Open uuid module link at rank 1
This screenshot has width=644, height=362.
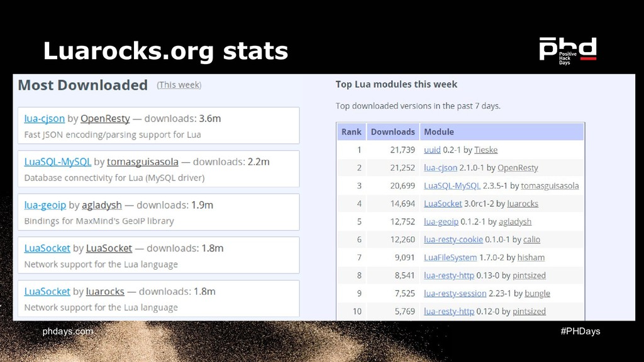click(x=432, y=150)
